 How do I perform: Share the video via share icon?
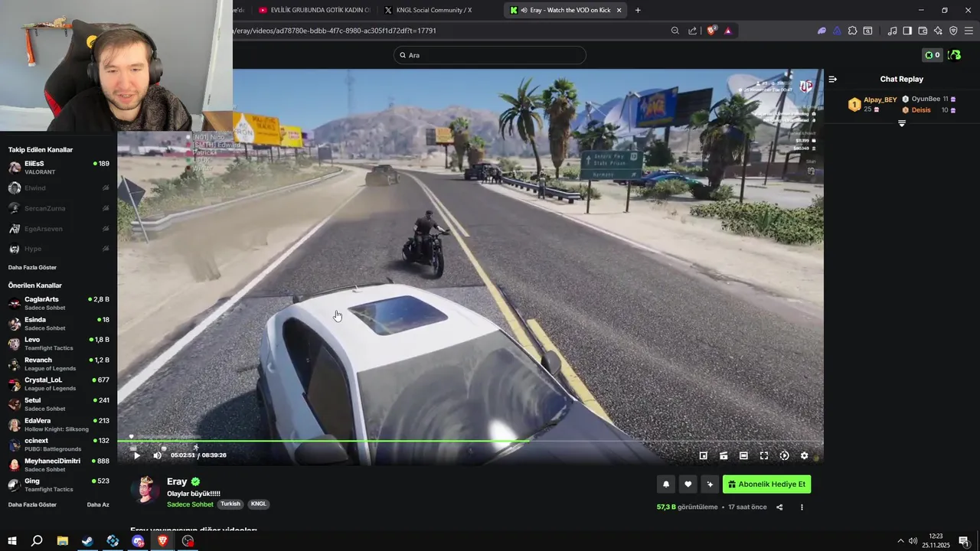[x=779, y=507]
